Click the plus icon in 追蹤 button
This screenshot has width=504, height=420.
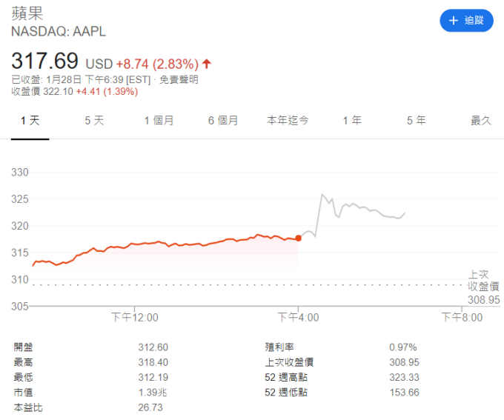pyautogui.click(x=453, y=21)
